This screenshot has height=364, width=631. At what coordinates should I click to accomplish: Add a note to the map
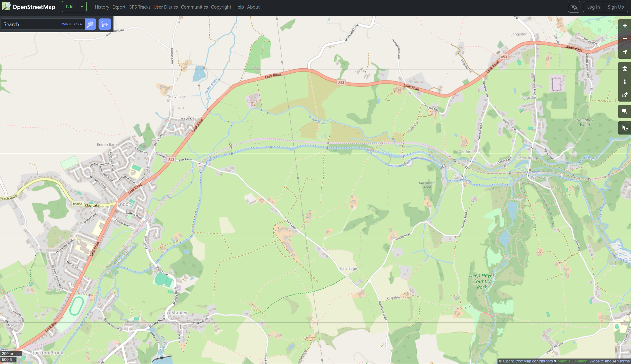624,111
